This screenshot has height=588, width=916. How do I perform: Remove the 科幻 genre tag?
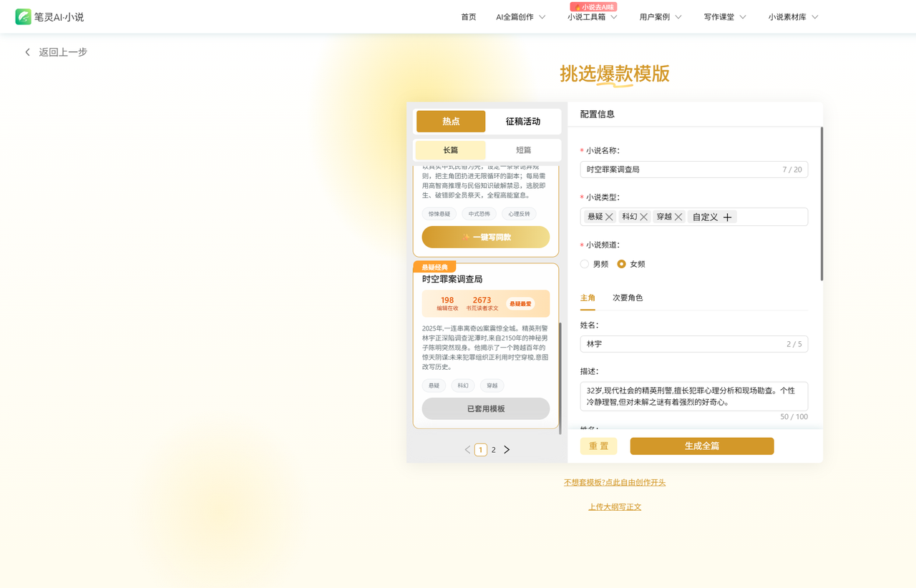pyautogui.click(x=644, y=217)
